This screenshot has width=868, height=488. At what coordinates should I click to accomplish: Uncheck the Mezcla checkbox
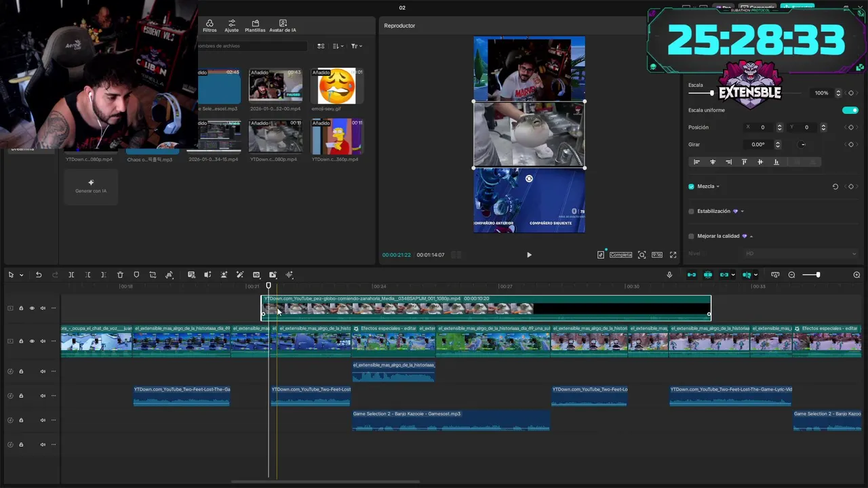pos(691,186)
